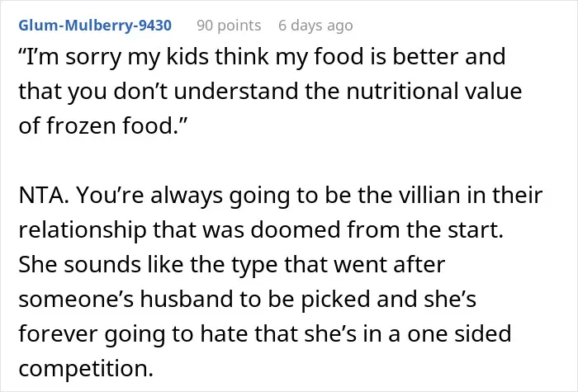Click the line "relationship that was doomed from the start."
This screenshot has width=578, height=392.
click(x=261, y=229)
